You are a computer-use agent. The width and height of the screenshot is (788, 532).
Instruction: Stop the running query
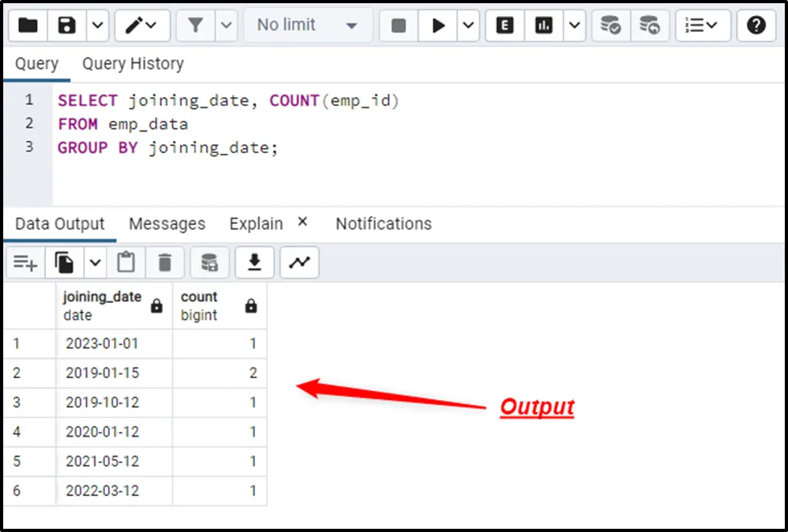398,26
